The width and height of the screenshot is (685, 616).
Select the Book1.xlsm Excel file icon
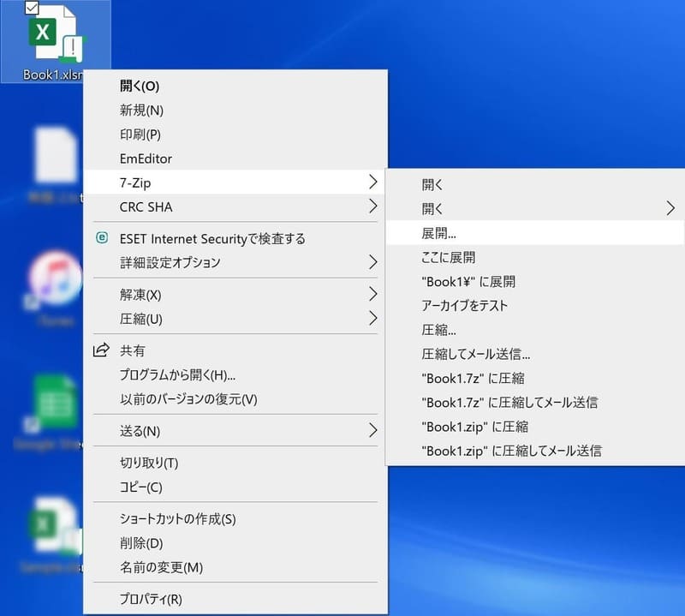pyautogui.click(x=57, y=35)
